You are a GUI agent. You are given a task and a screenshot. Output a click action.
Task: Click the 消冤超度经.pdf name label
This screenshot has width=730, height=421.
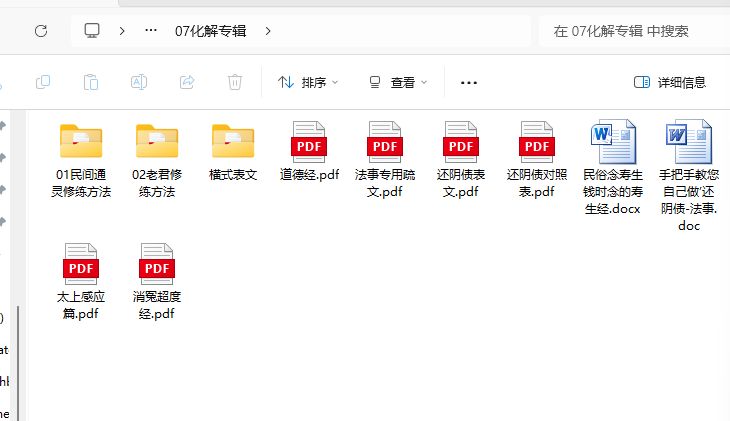point(157,305)
